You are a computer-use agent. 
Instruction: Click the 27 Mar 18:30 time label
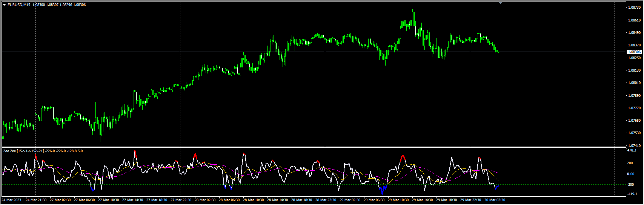[x=157, y=200]
